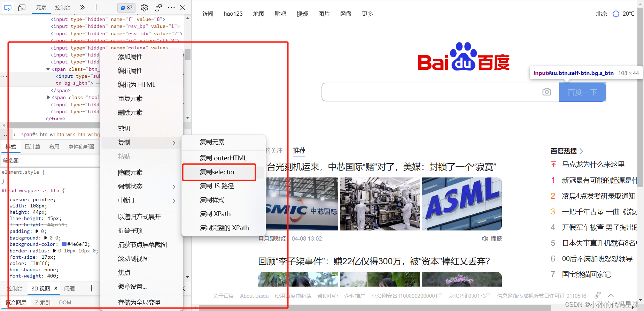
Task: Expand the 中断于 submenu arrow
Action: [x=174, y=201]
